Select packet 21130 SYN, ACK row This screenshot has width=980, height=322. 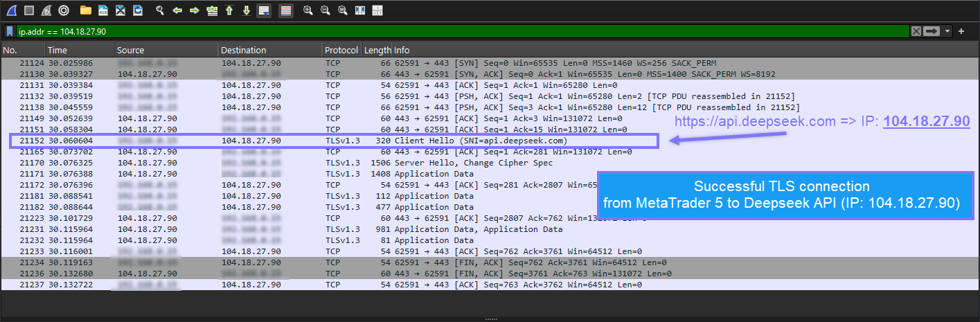tap(490, 74)
